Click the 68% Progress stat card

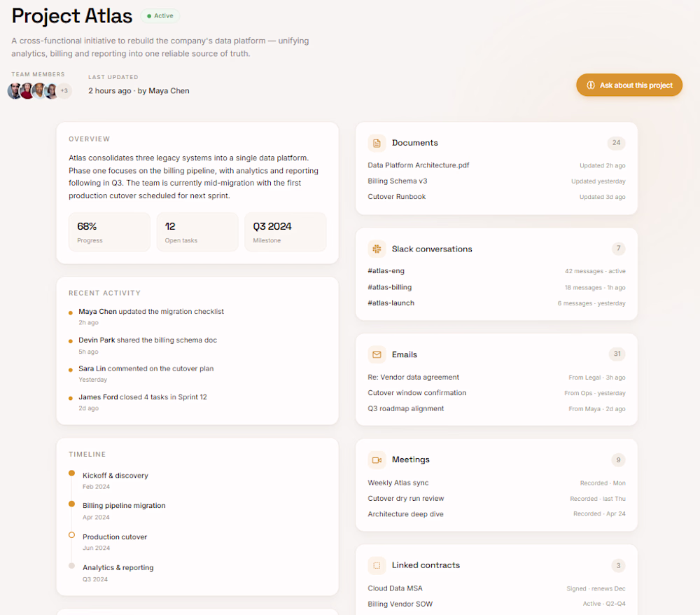109,233
